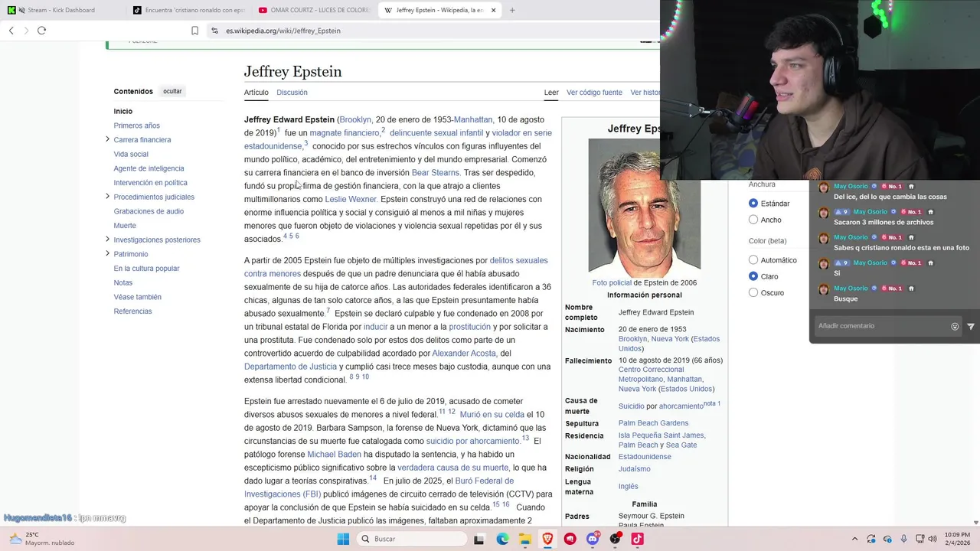Open OBS Studio from the taskbar
980x551 pixels.
coord(615,539)
